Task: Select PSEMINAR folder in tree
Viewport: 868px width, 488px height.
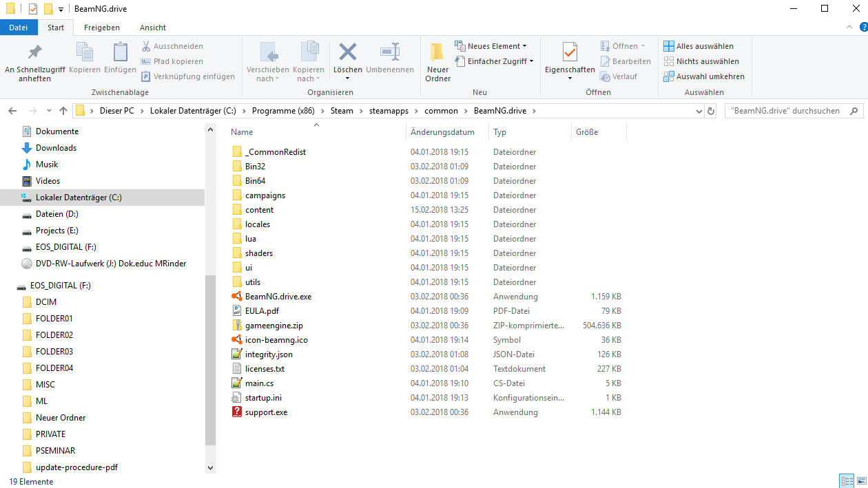Action: coord(55,451)
